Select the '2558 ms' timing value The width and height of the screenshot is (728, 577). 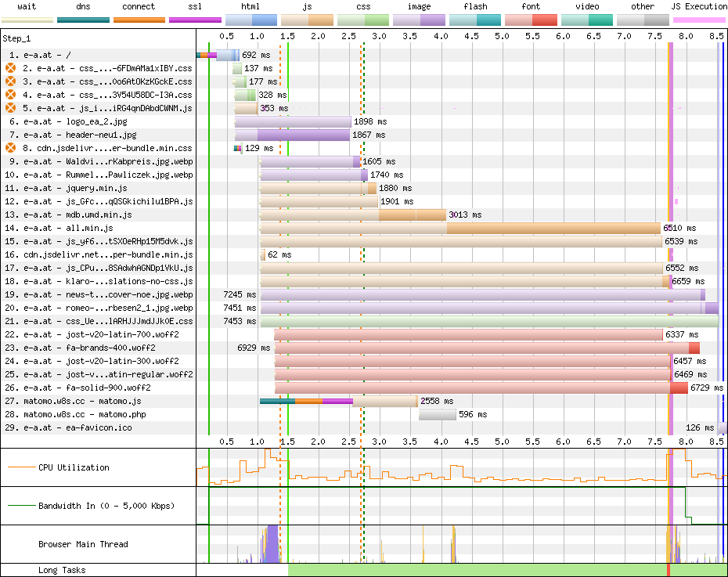(437, 401)
